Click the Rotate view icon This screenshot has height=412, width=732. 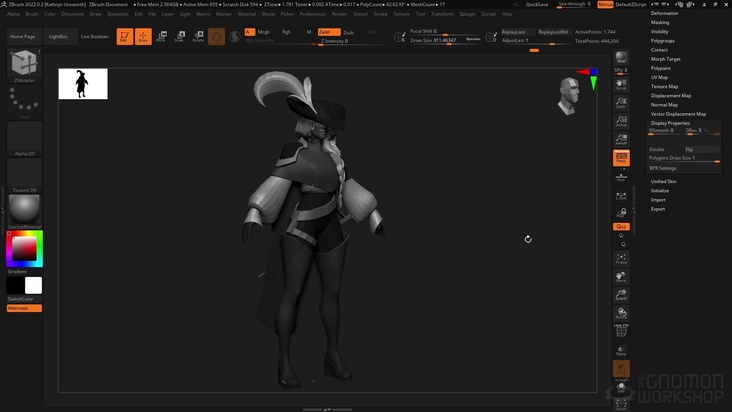click(x=621, y=313)
